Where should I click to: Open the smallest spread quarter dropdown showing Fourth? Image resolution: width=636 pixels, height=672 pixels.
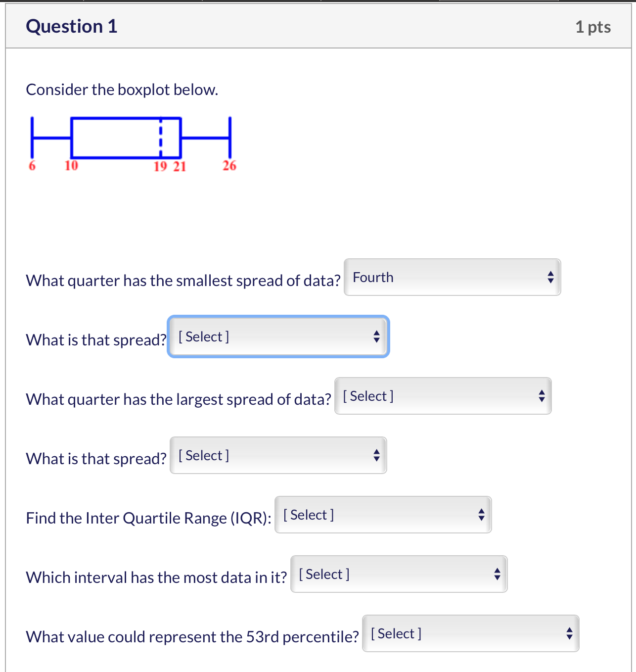(452, 277)
